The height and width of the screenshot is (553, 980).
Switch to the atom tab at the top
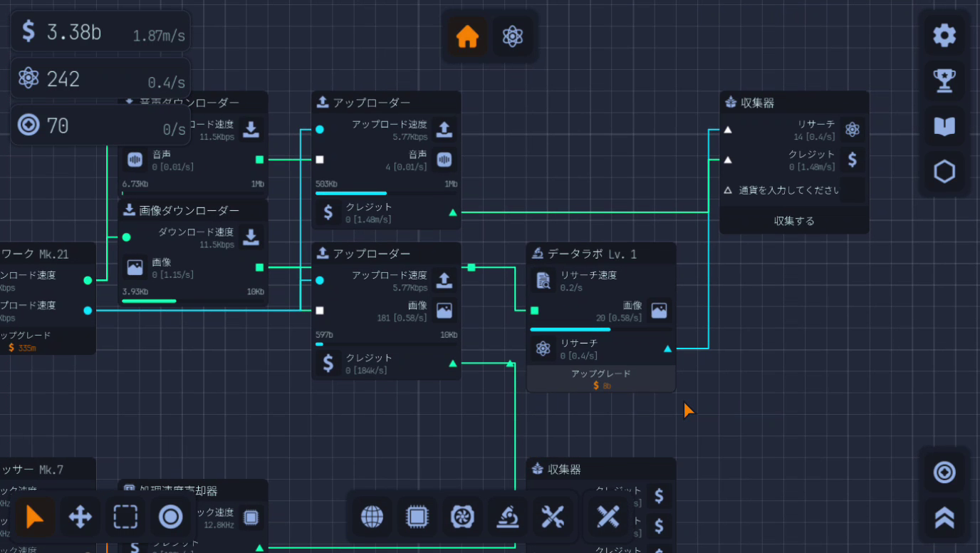(x=512, y=37)
